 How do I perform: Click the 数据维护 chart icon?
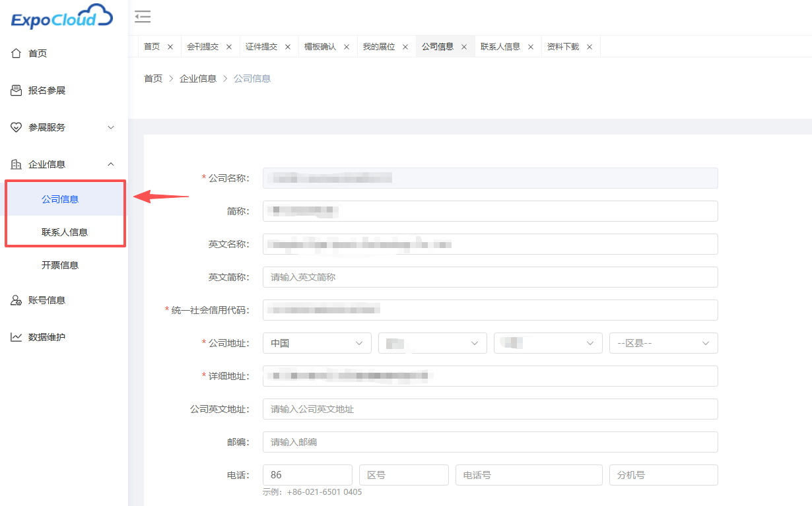[x=17, y=337]
